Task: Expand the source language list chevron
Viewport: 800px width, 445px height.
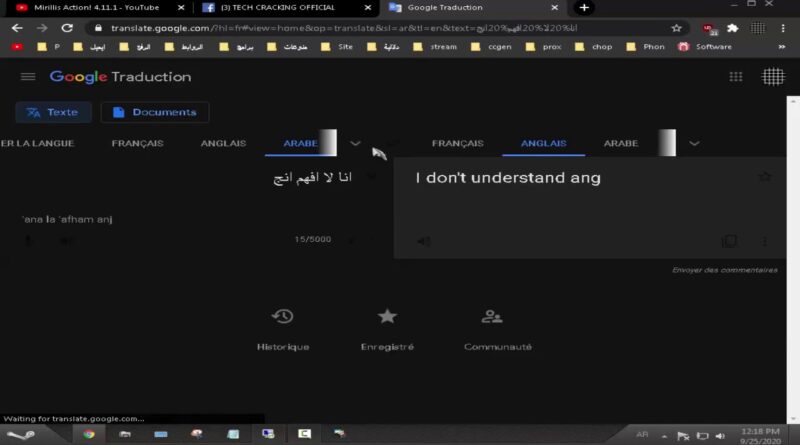Action: (x=355, y=143)
